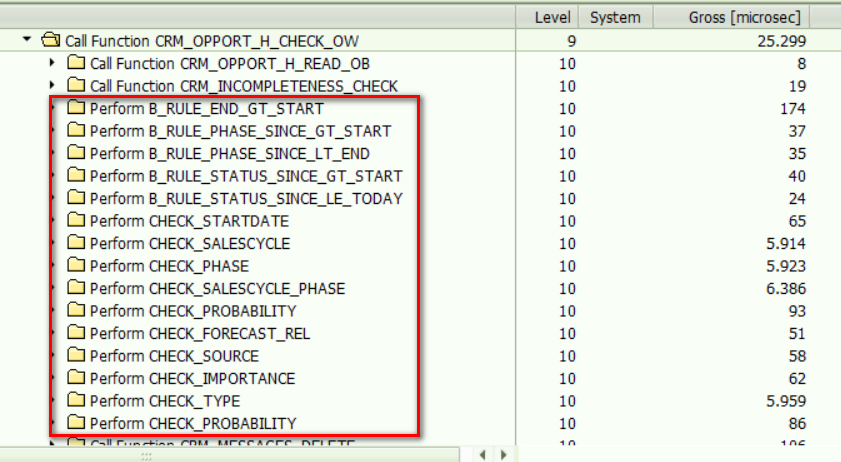The image size is (841, 462).
Task: Click level value 9 of CHECK_OW row
Action: click(572, 41)
